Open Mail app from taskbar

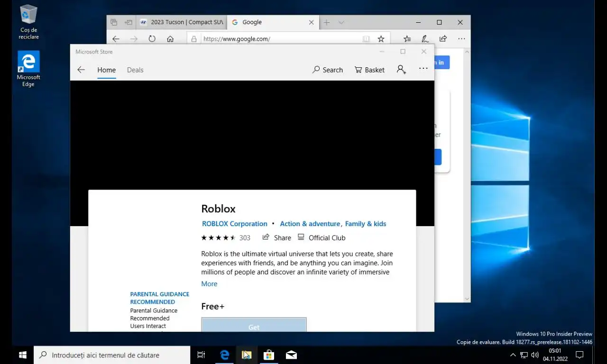coord(291,355)
